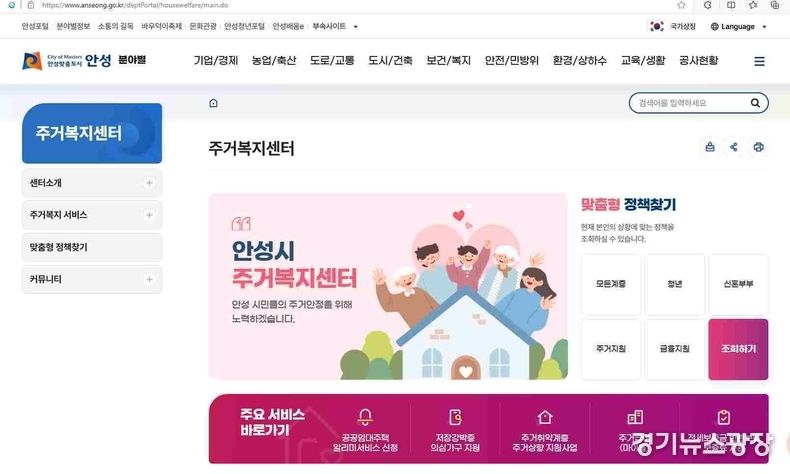Click the 검색어를 입력하세요 search field
Screen dimensions: 790x474
tap(689, 103)
